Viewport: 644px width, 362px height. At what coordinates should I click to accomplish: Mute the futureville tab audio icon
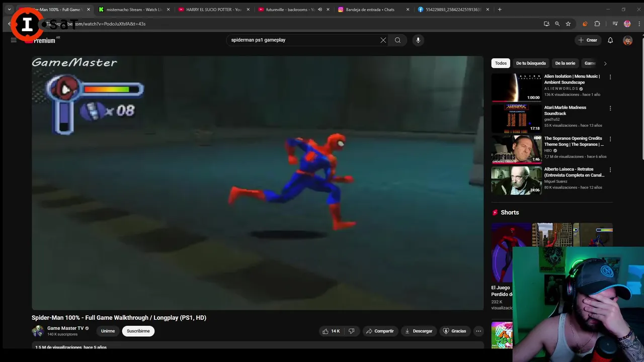point(319,10)
